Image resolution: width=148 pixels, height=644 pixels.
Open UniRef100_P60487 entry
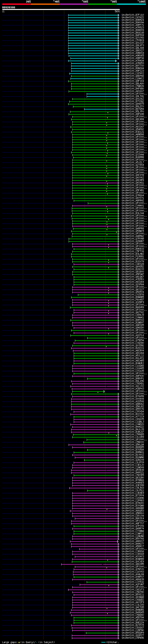133,300
